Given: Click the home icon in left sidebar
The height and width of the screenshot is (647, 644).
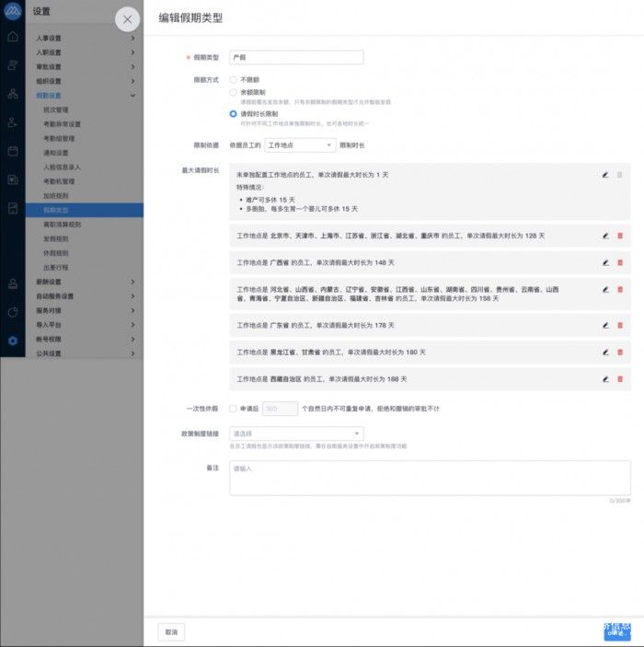Looking at the screenshot, I should pyautogui.click(x=13, y=37).
